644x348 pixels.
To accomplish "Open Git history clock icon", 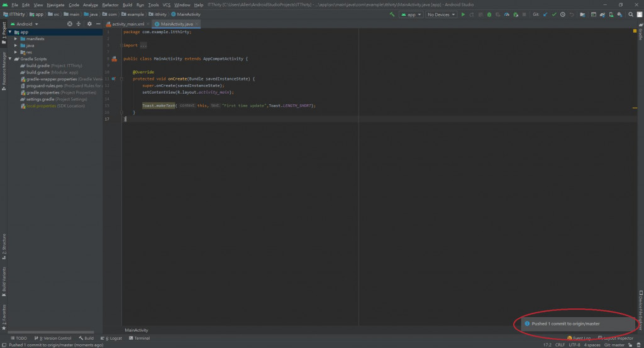I will pos(563,14).
